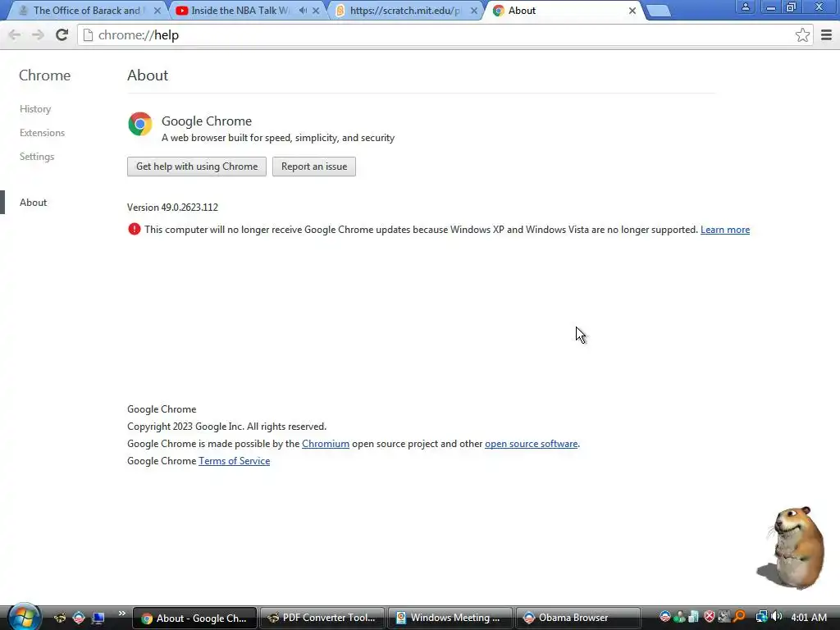Open the Chrome hamburger menu
840x630 pixels.
826,35
